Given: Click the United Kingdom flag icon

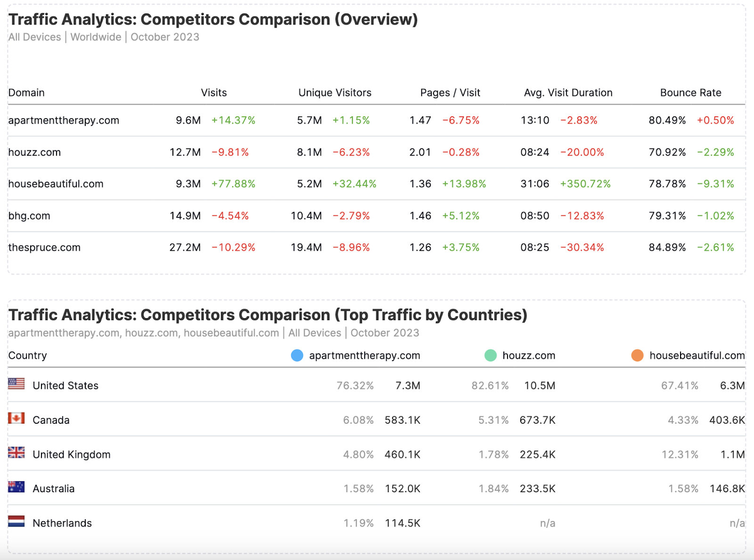Looking at the screenshot, I should click(16, 453).
